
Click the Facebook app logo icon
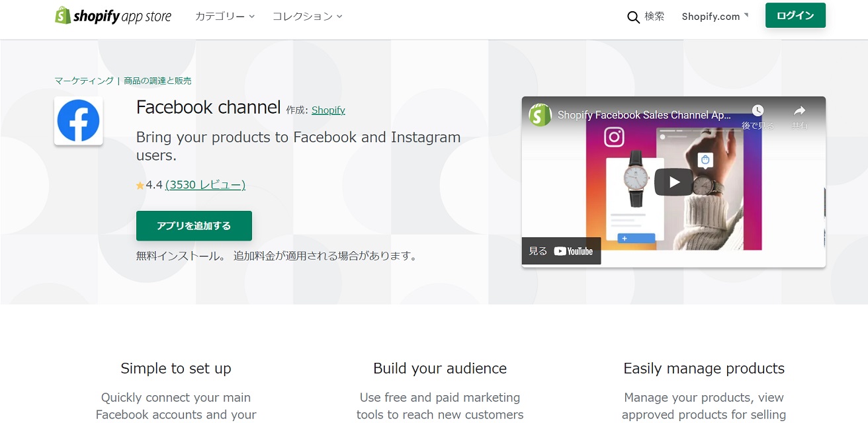[78, 121]
